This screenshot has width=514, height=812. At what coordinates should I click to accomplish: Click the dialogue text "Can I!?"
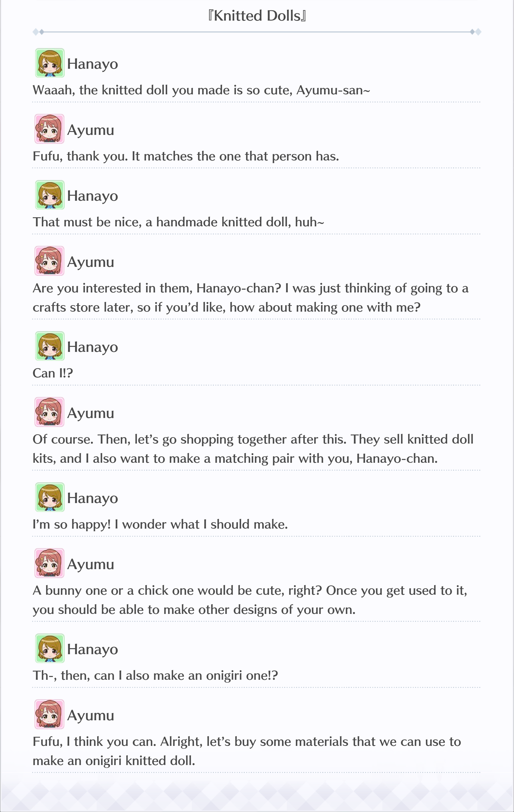(x=53, y=373)
